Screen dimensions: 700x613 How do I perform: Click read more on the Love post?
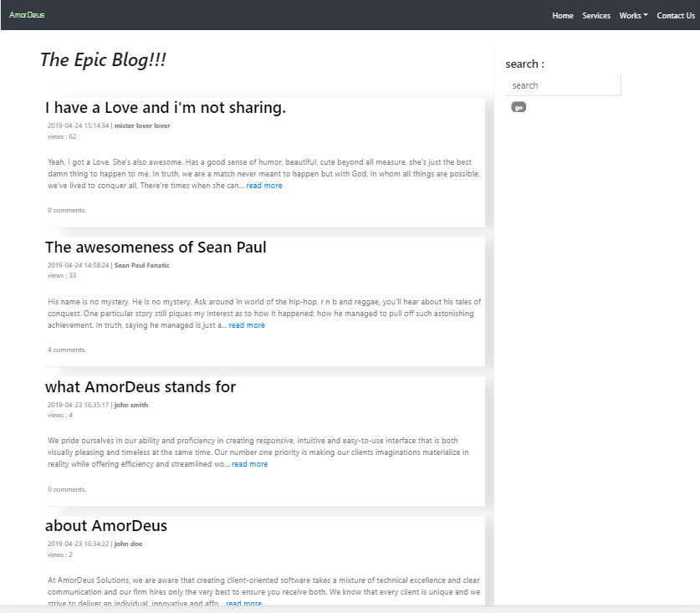[x=264, y=186]
